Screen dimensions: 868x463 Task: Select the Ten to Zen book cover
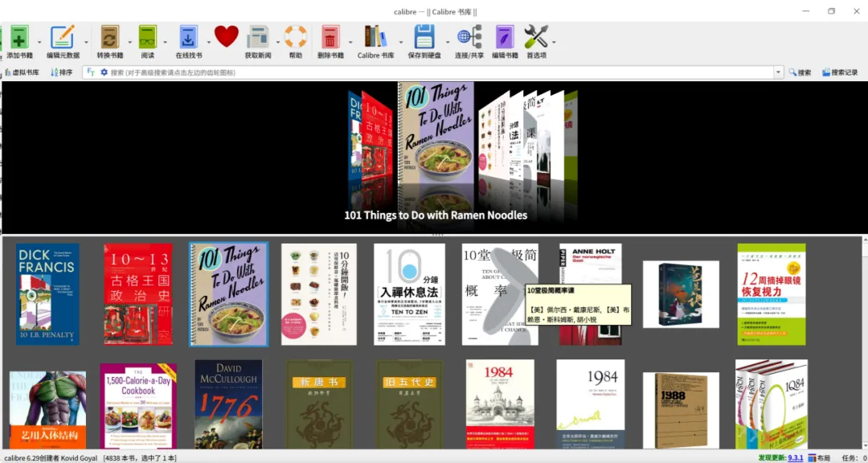(x=409, y=294)
